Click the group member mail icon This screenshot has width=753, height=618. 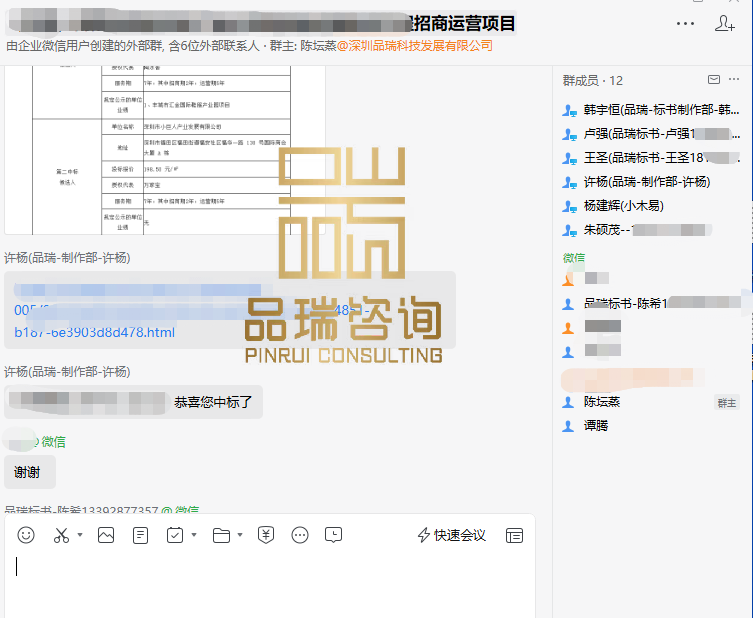(x=713, y=80)
